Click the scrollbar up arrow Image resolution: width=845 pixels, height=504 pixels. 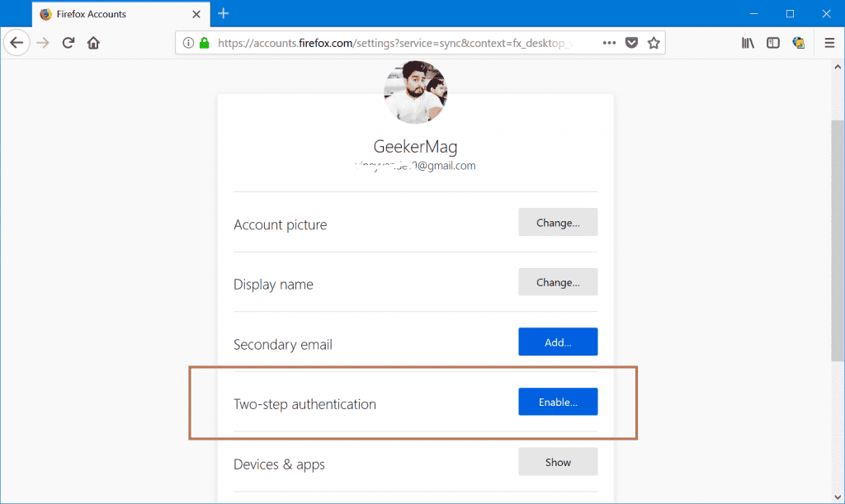point(838,68)
